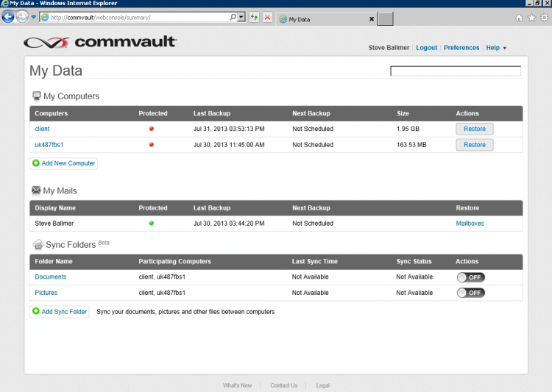
Task: Click the Contact Us footer link
Action: [284, 385]
